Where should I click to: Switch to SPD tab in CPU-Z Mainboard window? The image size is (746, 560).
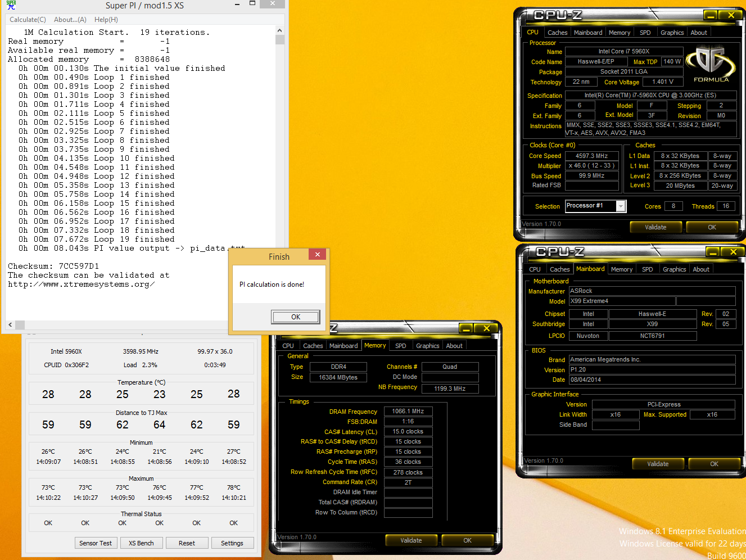coord(648,269)
